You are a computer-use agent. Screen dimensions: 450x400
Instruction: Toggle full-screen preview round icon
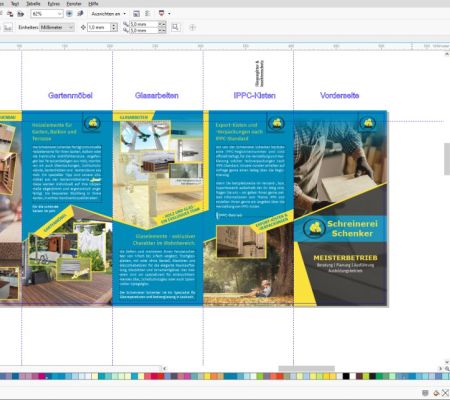pos(69,14)
